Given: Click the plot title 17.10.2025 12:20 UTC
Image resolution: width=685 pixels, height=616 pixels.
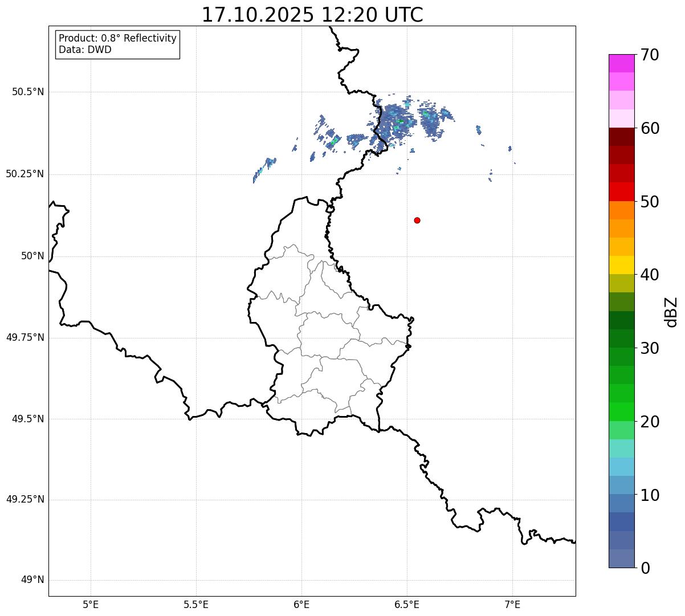Looking at the screenshot, I should coord(312,14).
